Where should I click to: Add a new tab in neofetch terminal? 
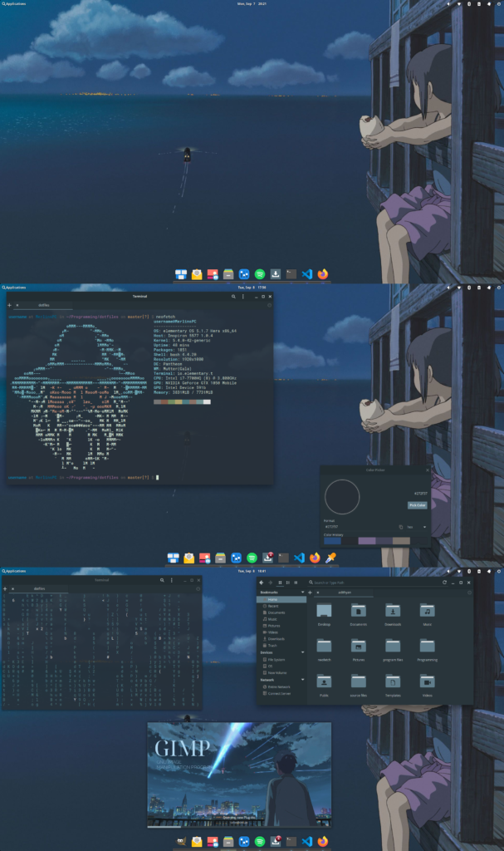9,305
